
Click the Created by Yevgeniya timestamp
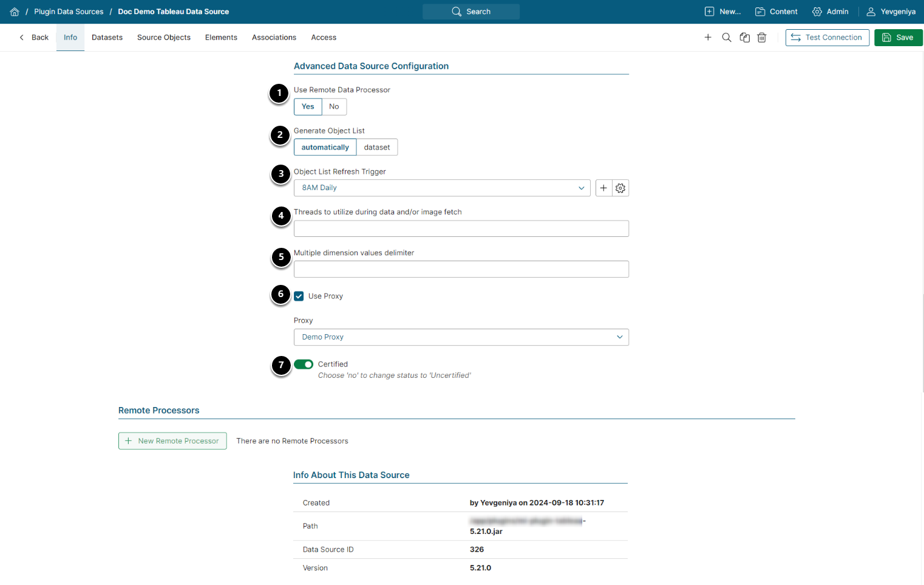click(x=537, y=503)
